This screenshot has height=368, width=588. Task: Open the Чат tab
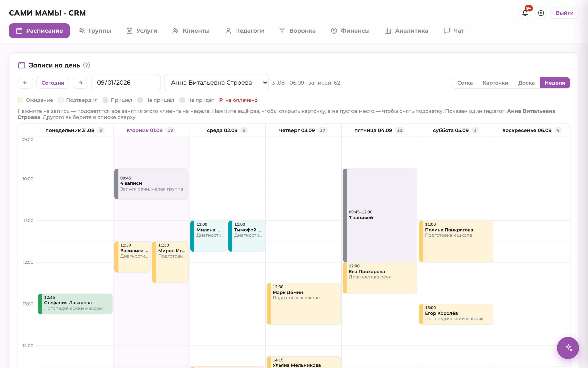[454, 31]
